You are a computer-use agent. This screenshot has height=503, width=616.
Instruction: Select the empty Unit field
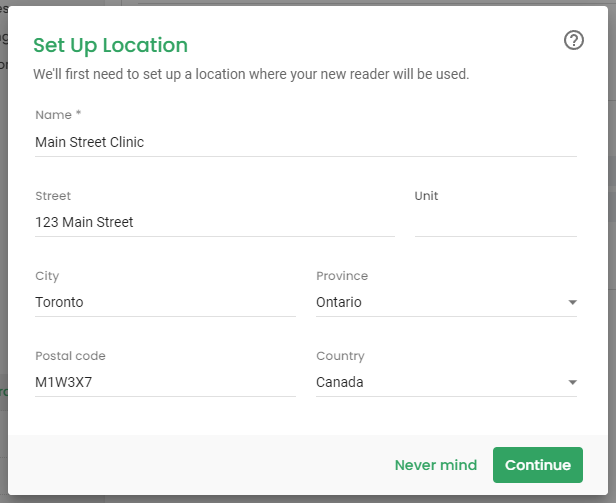coord(496,222)
